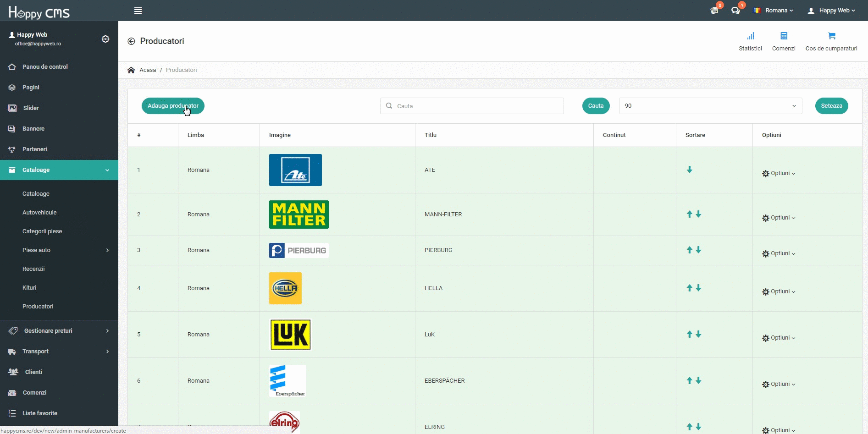Expand Piese auto submenu

pos(59,250)
